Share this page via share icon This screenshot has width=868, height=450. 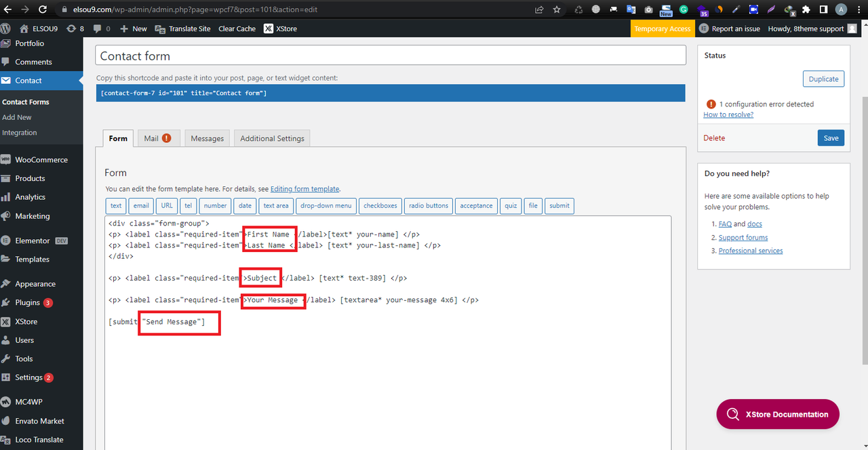(539, 9)
